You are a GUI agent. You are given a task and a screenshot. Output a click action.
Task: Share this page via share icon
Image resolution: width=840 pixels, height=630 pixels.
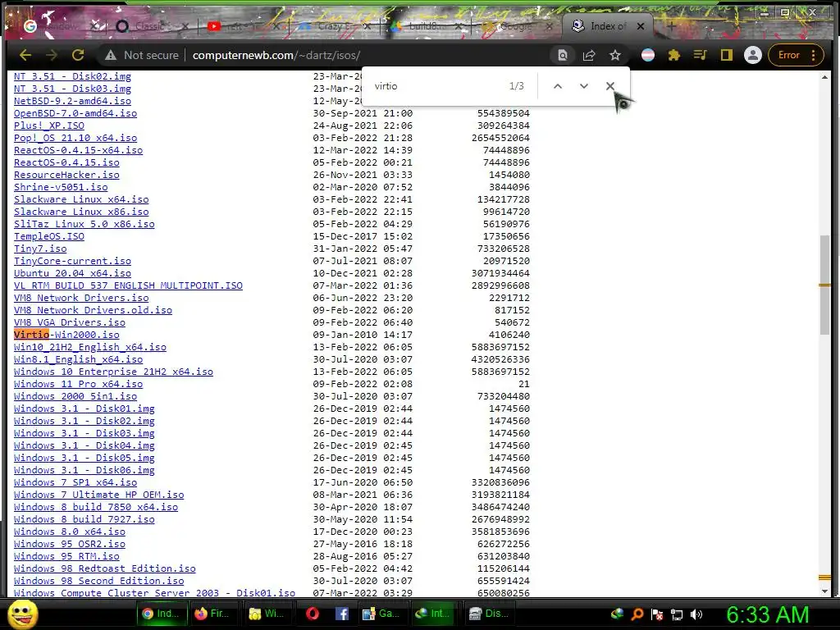click(x=589, y=55)
